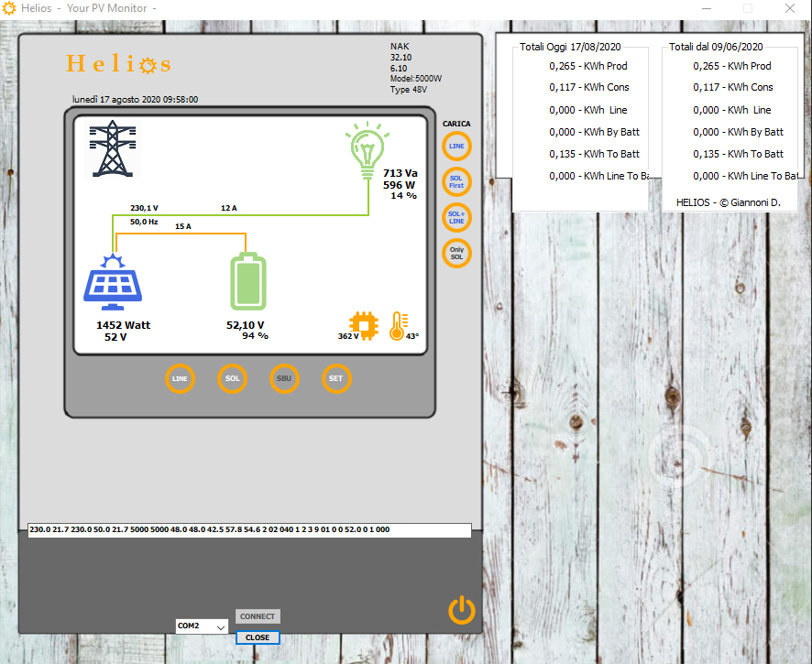Click the CLOSE button below CONNECT
Image resolution: width=812 pixels, height=664 pixels.
[x=258, y=637]
